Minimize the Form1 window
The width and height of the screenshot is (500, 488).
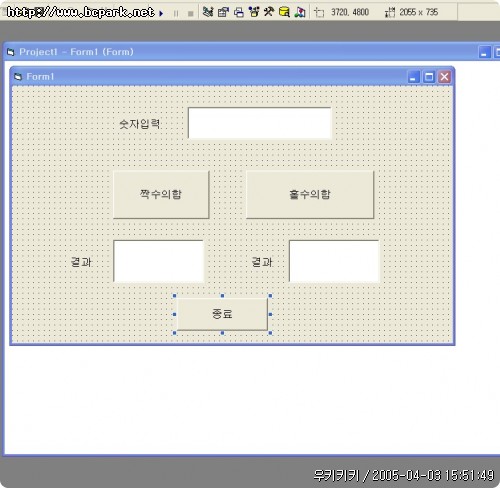[414, 77]
